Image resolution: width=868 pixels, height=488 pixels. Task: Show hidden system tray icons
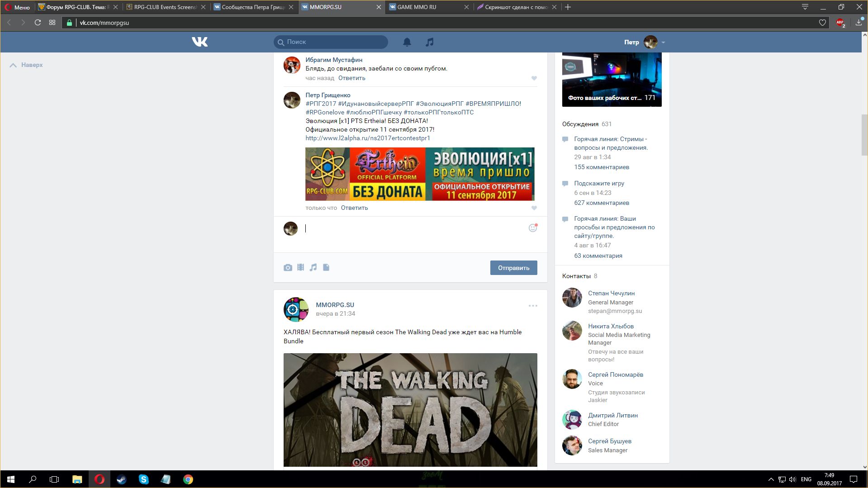pyautogui.click(x=771, y=479)
